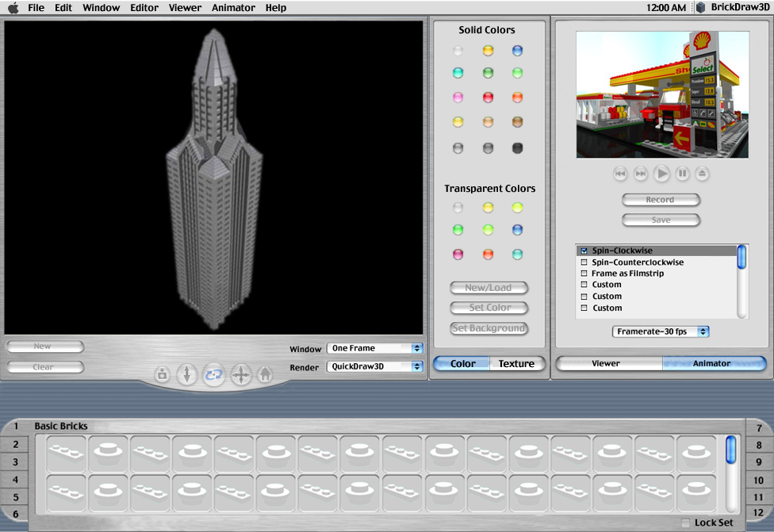Screen dimensions: 774x532
Task: Click the home view icon
Action: (266, 374)
